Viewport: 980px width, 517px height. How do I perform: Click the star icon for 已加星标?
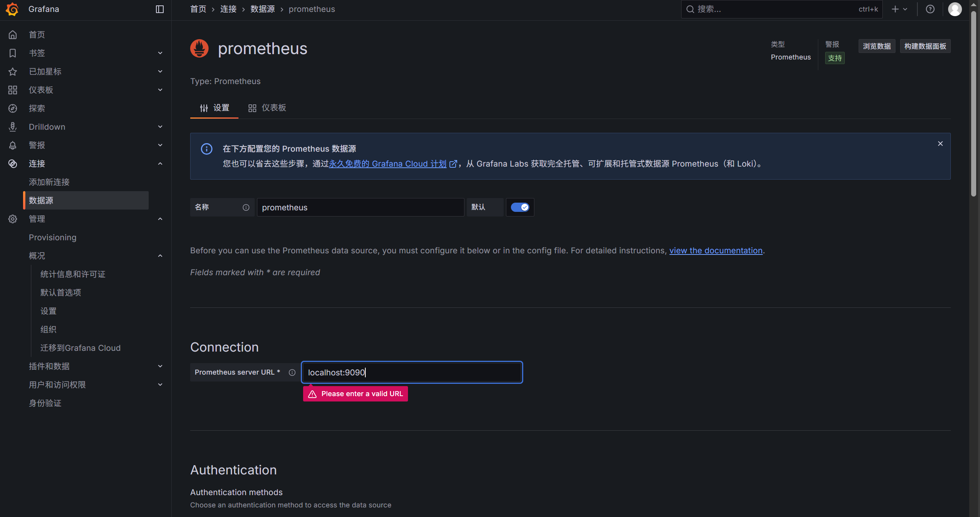(13, 71)
